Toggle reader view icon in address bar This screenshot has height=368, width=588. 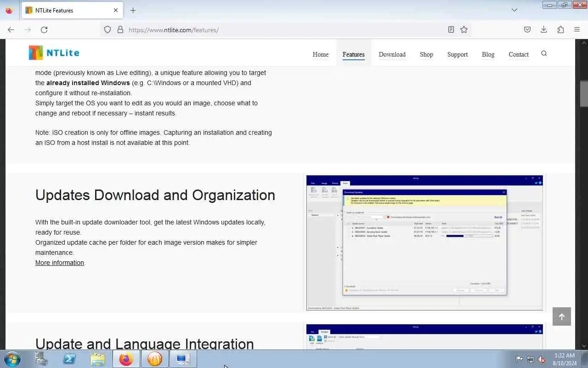(451, 29)
